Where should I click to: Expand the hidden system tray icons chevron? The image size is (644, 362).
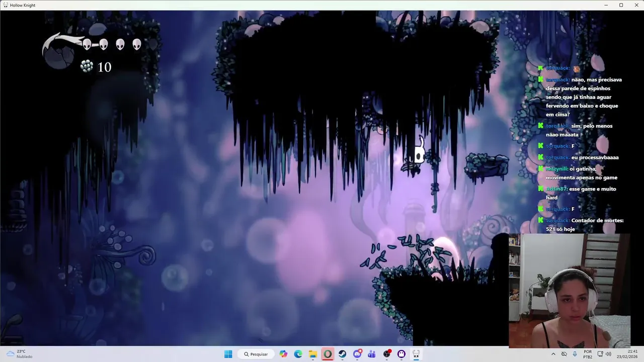[x=553, y=354]
